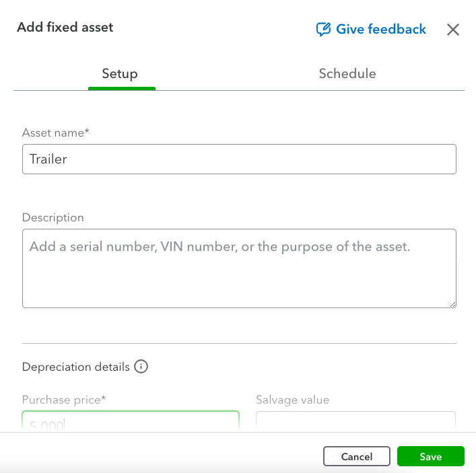Switch to the Setup tab
Image resolution: width=476 pixels, height=473 pixels.
coord(120,74)
